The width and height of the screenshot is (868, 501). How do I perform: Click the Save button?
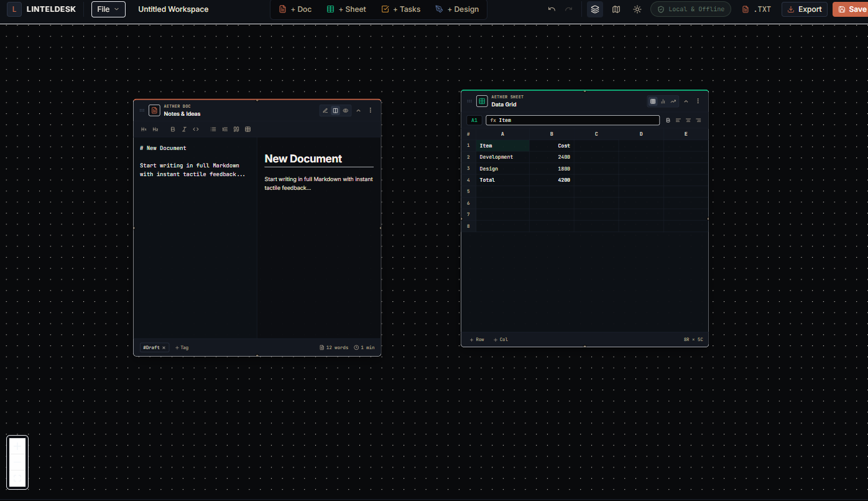(851, 9)
